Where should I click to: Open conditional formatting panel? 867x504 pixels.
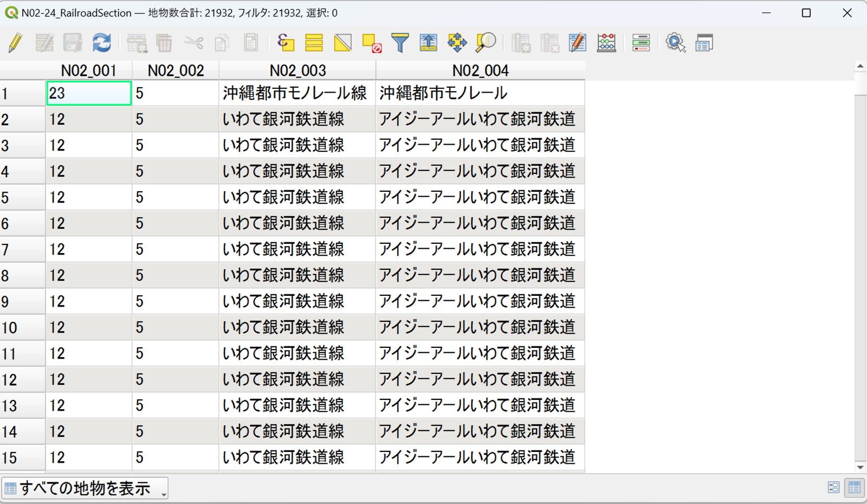click(x=641, y=42)
